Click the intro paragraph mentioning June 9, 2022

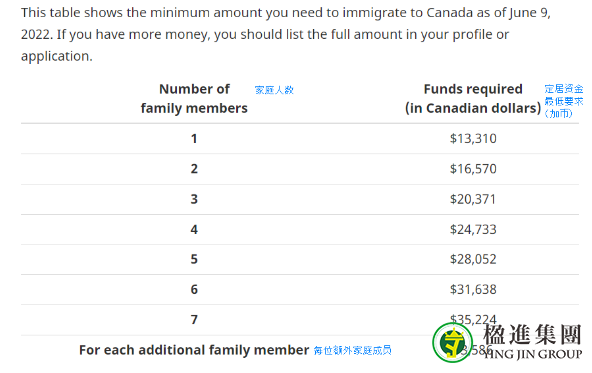[286, 34]
